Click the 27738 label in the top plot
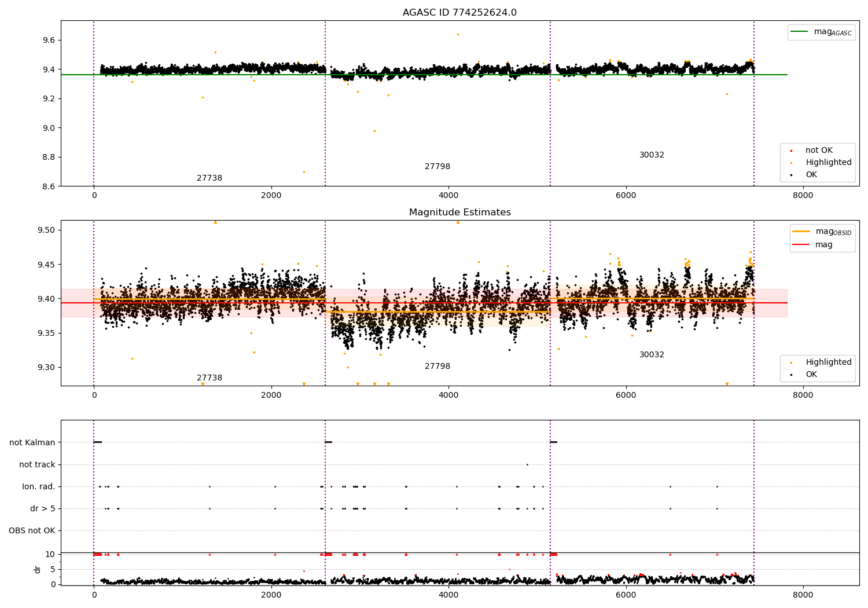The width and height of the screenshot is (868, 608). pyautogui.click(x=209, y=178)
